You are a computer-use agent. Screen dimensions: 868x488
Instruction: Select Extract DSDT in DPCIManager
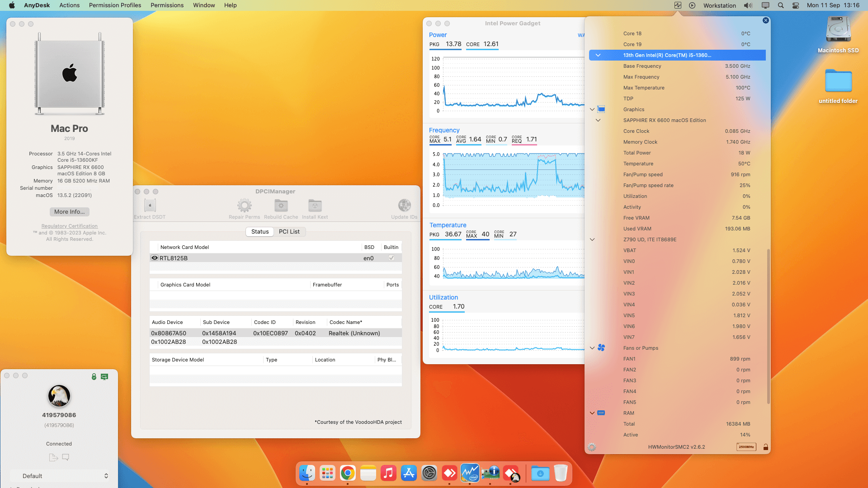pyautogui.click(x=149, y=207)
